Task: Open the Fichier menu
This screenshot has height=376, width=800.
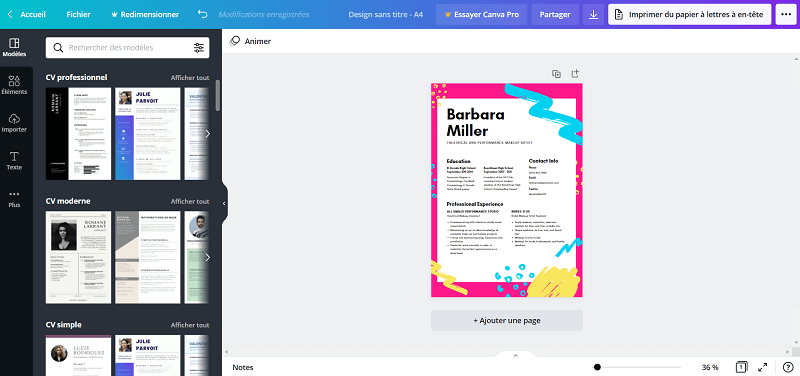Action: click(x=78, y=14)
